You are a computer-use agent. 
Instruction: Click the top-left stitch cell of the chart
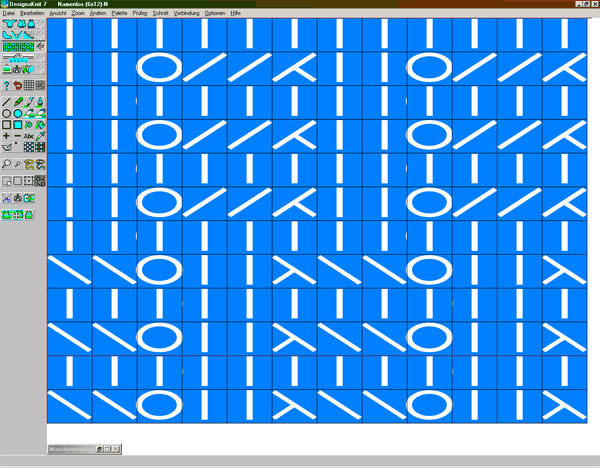click(x=70, y=34)
